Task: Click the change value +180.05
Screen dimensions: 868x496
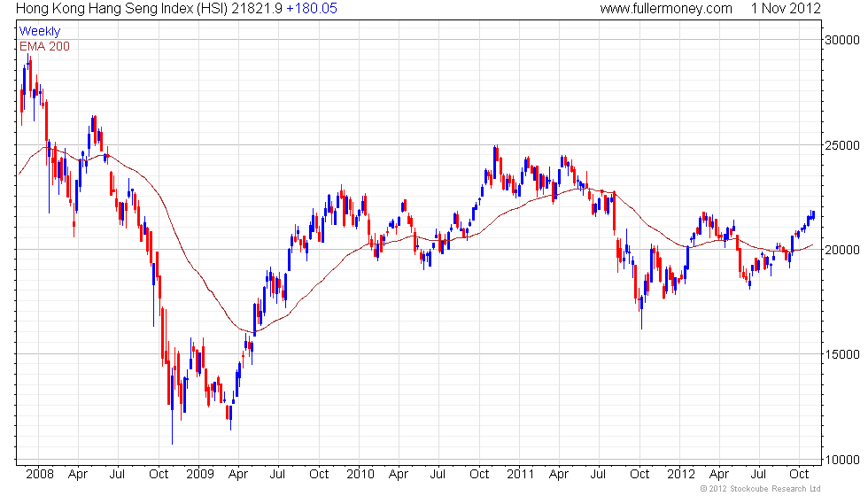Action: (312, 8)
